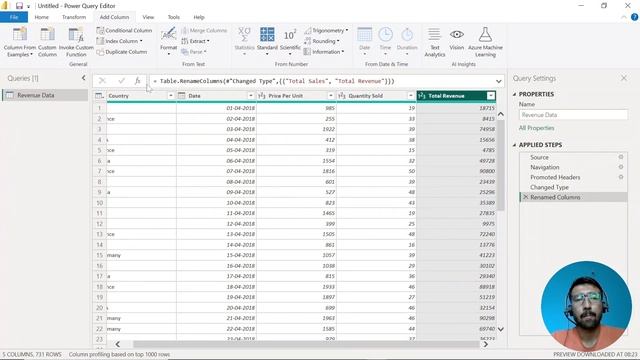The image size is (640, 360).
Task: Open the Index Column option
Action: pos(120,41)
